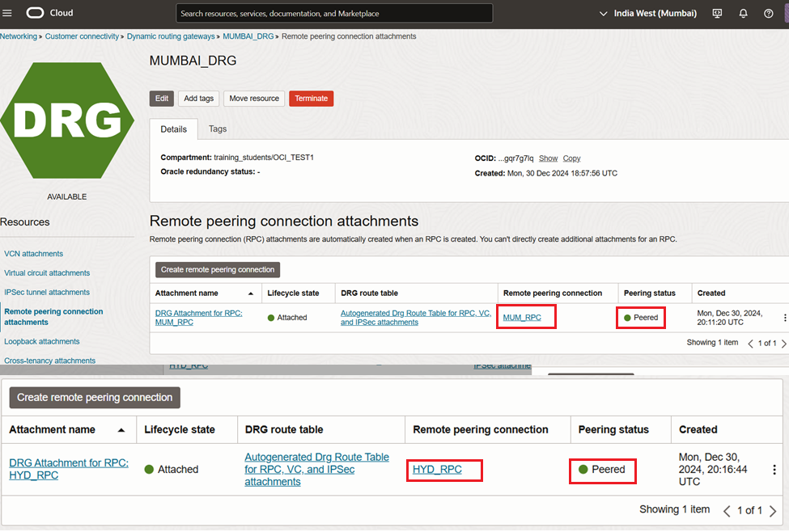Open actions menu for MUM_RPC row
The width and height of the screenshot is (789, 532).
(784, 318)
